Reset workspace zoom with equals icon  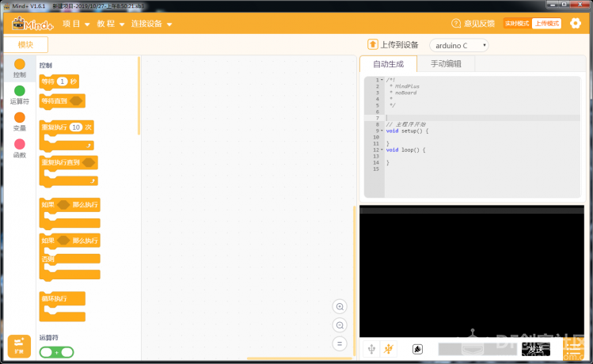tap(340, 343)
